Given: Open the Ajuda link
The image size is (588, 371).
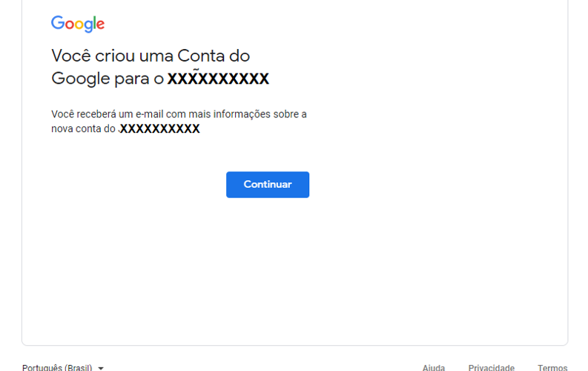Looking at the screenshot, I should (434, 367).
